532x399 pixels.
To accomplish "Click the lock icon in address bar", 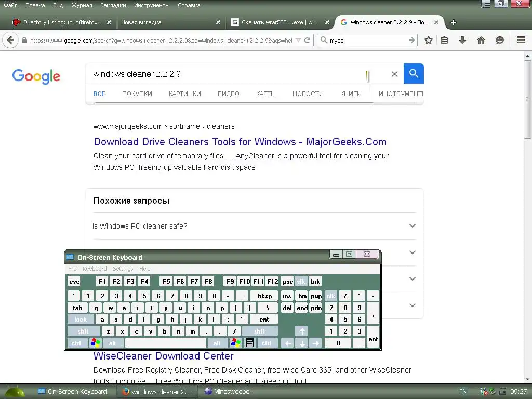I will (x=24, y=40).
